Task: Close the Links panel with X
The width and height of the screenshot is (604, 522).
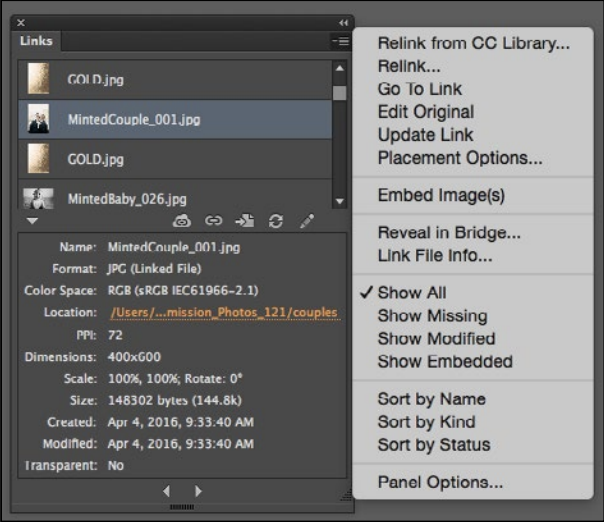Action: coord(21,23)
